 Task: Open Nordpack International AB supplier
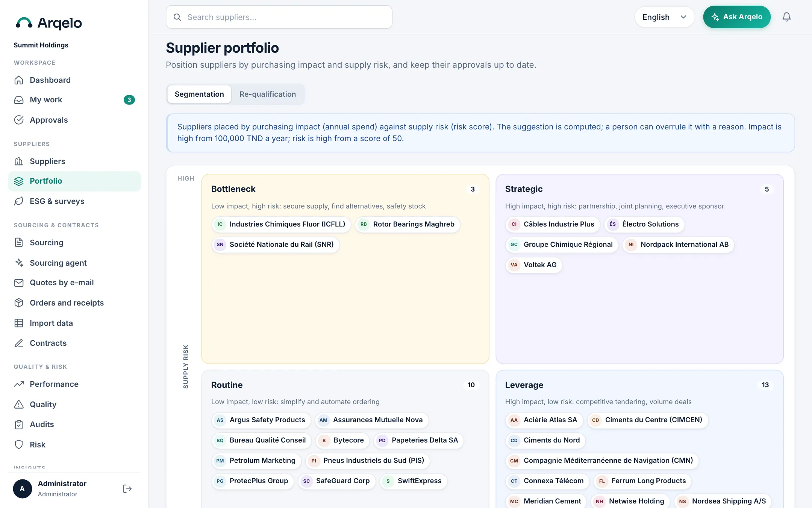coord(679,245)
